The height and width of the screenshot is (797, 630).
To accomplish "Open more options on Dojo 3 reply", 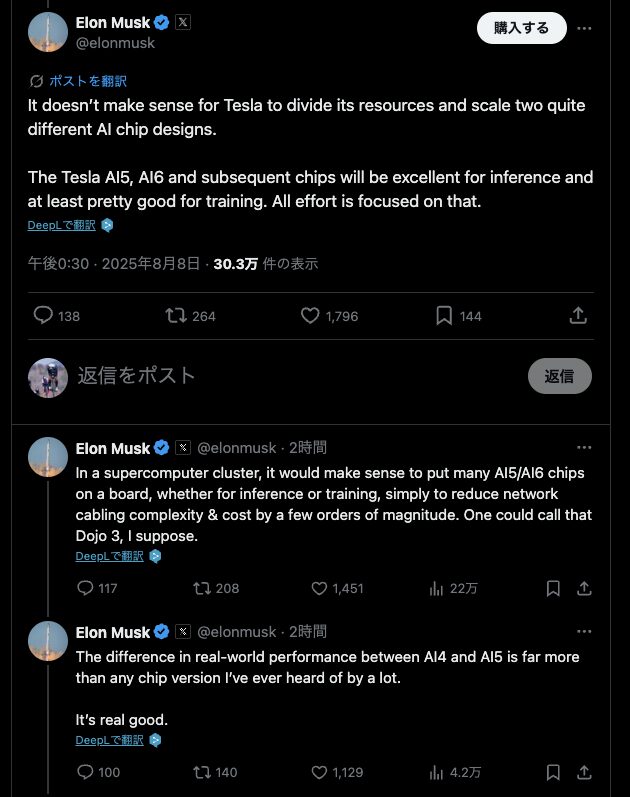I will coord(585,447).
